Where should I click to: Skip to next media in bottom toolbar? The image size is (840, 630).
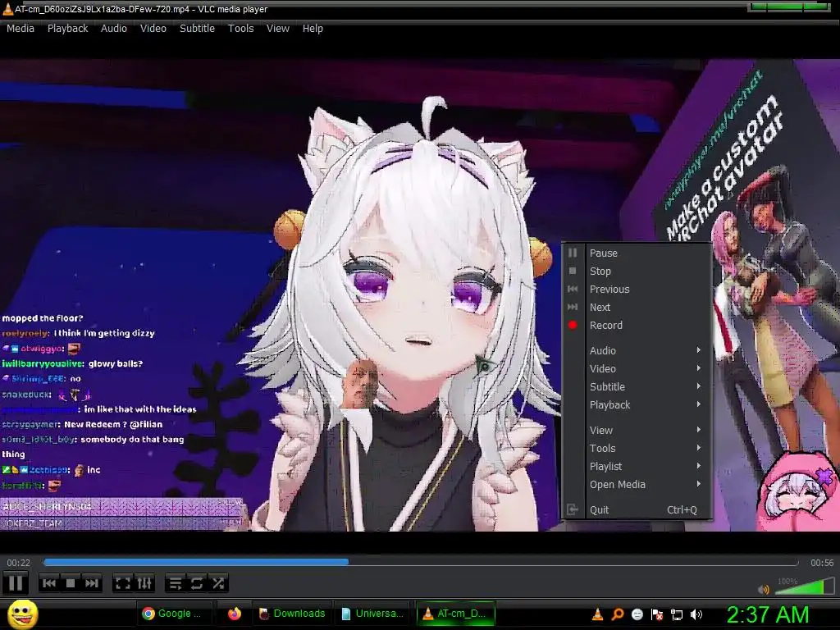pyautogui.click(x=92, y=583)
